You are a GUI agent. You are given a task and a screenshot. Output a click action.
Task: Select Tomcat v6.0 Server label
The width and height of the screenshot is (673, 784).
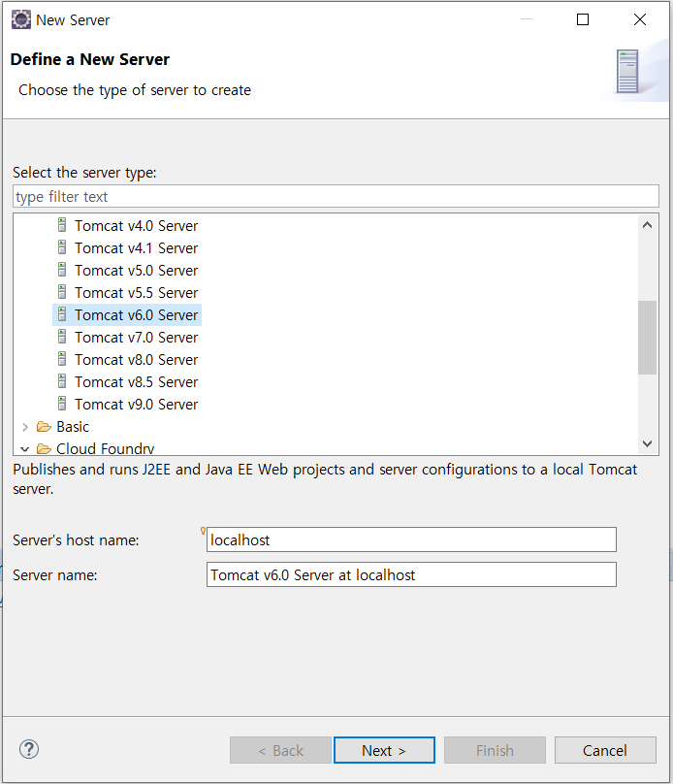pyautogui.click(x=137, y=315)
